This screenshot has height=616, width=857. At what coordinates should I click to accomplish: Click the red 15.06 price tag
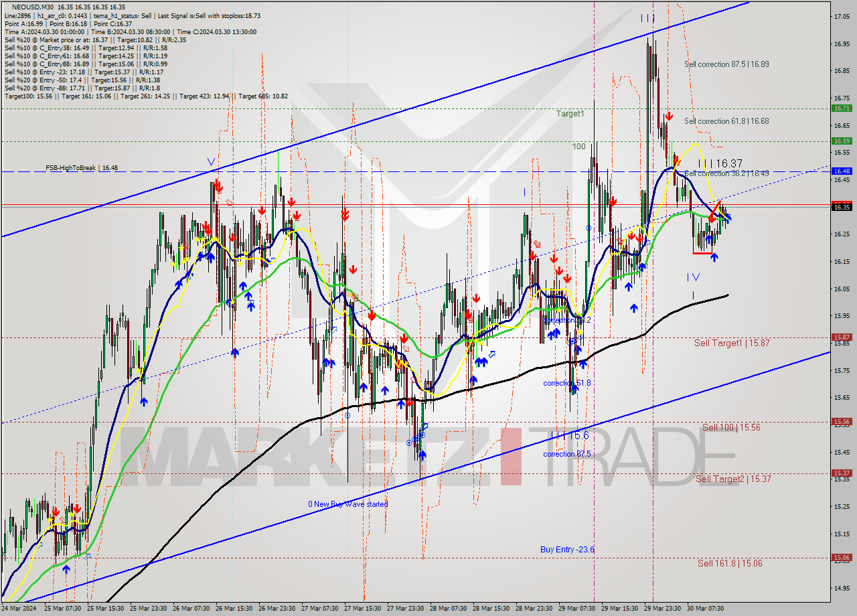click(x=842, y=557)
